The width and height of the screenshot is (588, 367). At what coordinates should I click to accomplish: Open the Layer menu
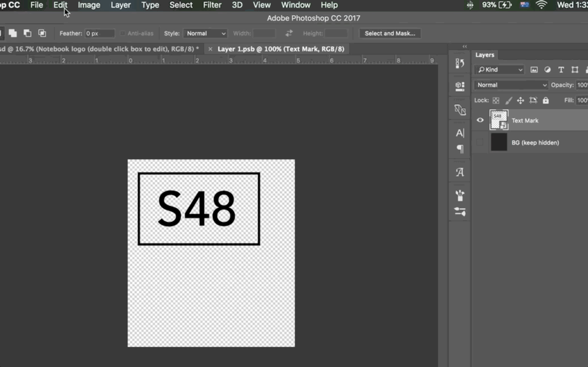coord(120,5)
